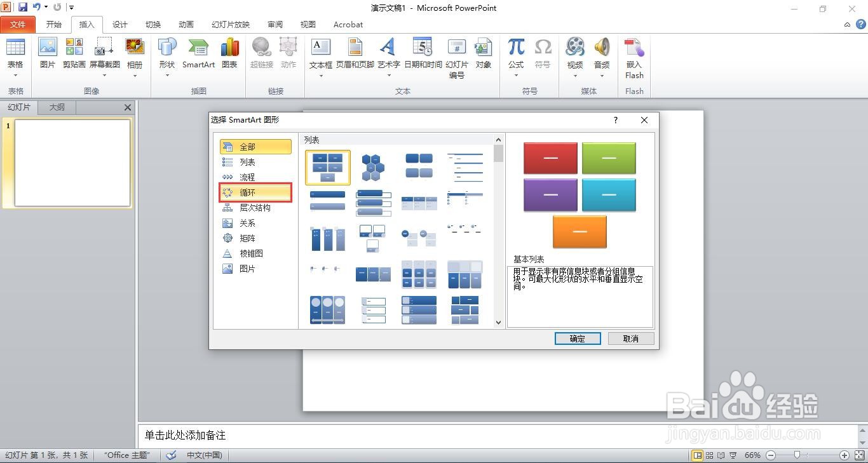Select the selected basic block list layout

pos(328,168)
